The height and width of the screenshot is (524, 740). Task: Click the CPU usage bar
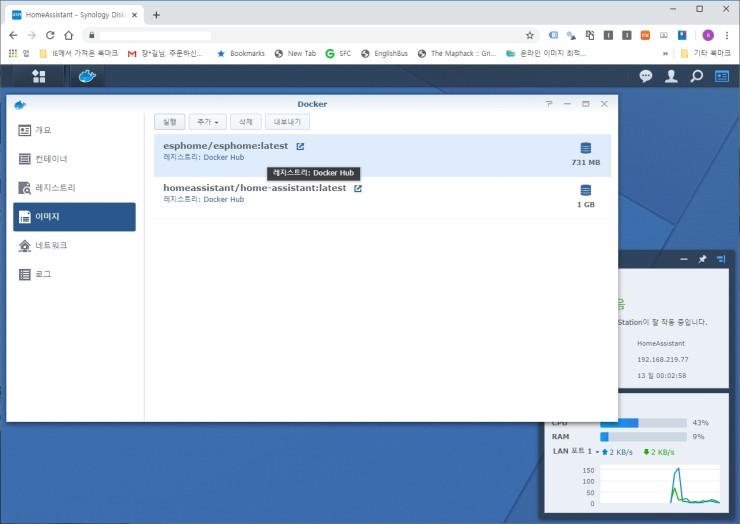[643, 423]
